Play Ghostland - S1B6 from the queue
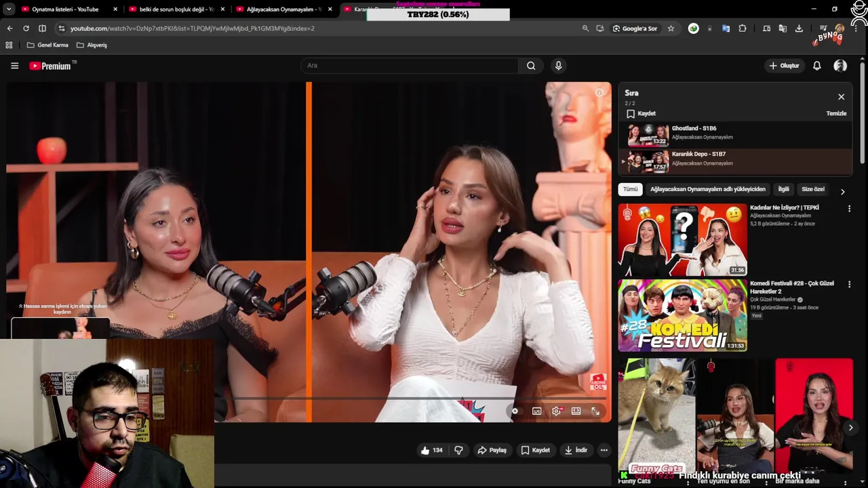This screenshot has height=488, width=868. click(x=735, y=136)
